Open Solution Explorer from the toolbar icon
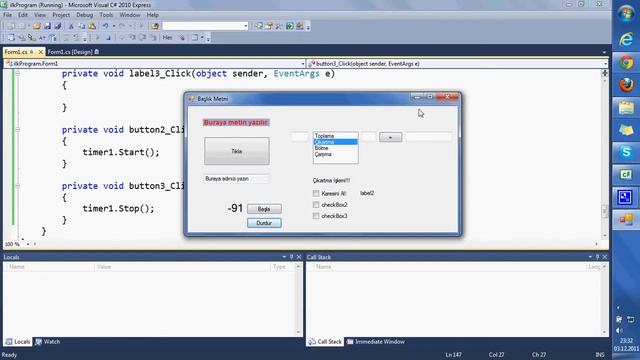Image resolution: width=640 pixels, height=360 pixels. click(x=259, y=26)
